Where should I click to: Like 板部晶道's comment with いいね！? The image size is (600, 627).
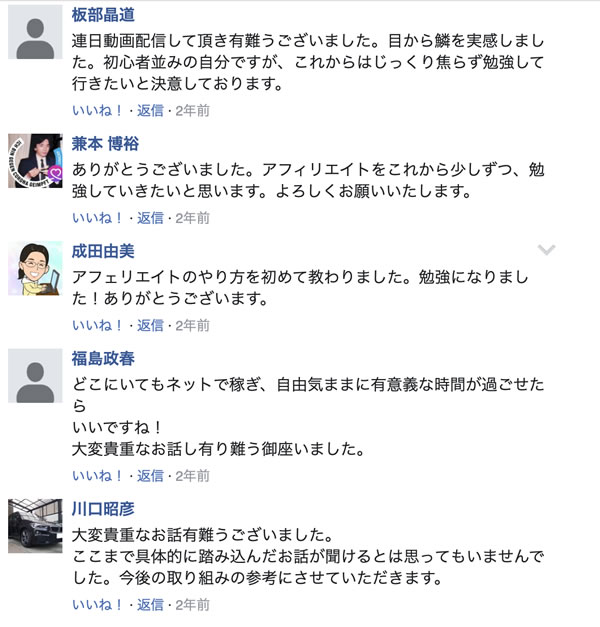[x=97, y=110]
